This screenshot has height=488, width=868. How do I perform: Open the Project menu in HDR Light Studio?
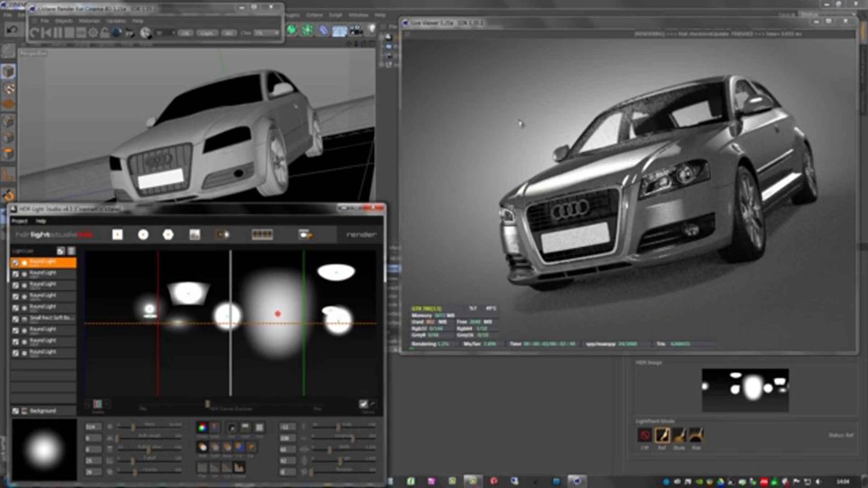(20, 221)
